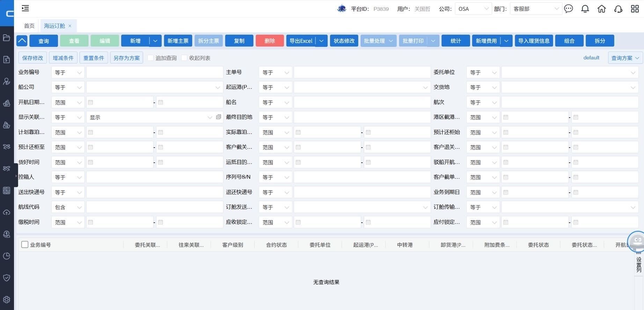Enable the 收起列表 checkbox
The image size is (644, 310).
(184, 58)
